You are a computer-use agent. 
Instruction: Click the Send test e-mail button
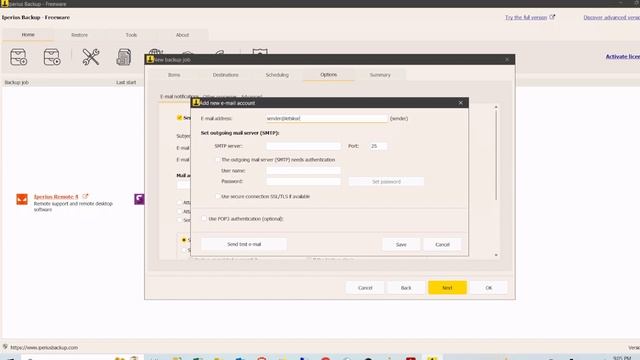coord(244,244)
